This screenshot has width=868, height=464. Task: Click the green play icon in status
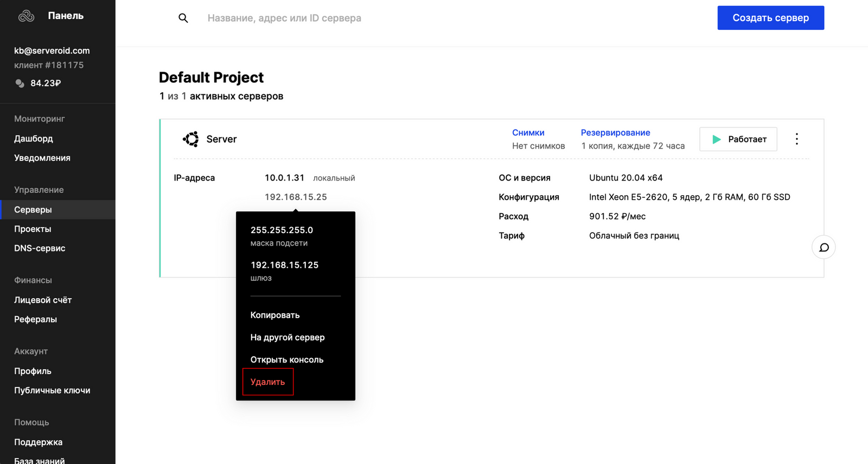pos(717,139)
